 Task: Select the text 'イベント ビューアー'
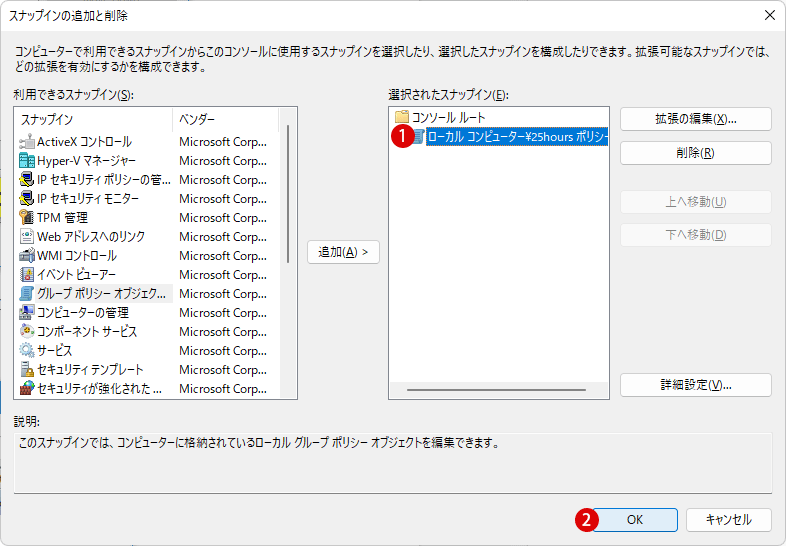click(x=76, y=275)
